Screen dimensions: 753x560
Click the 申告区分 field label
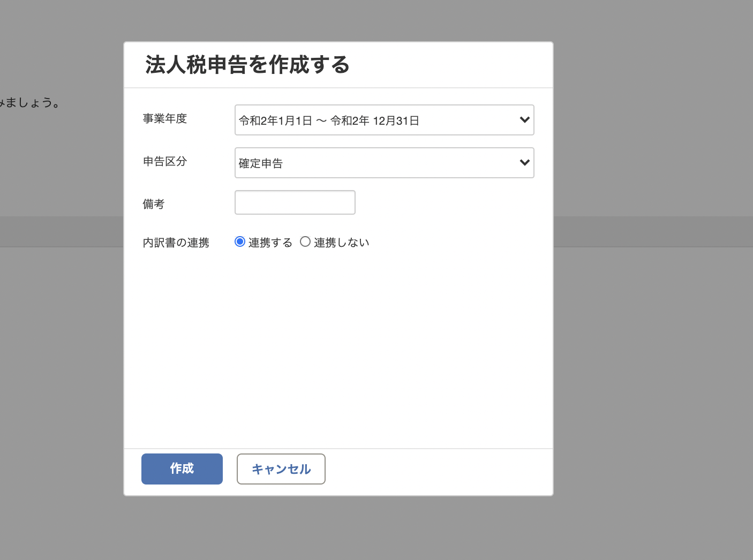pos(165,162)
